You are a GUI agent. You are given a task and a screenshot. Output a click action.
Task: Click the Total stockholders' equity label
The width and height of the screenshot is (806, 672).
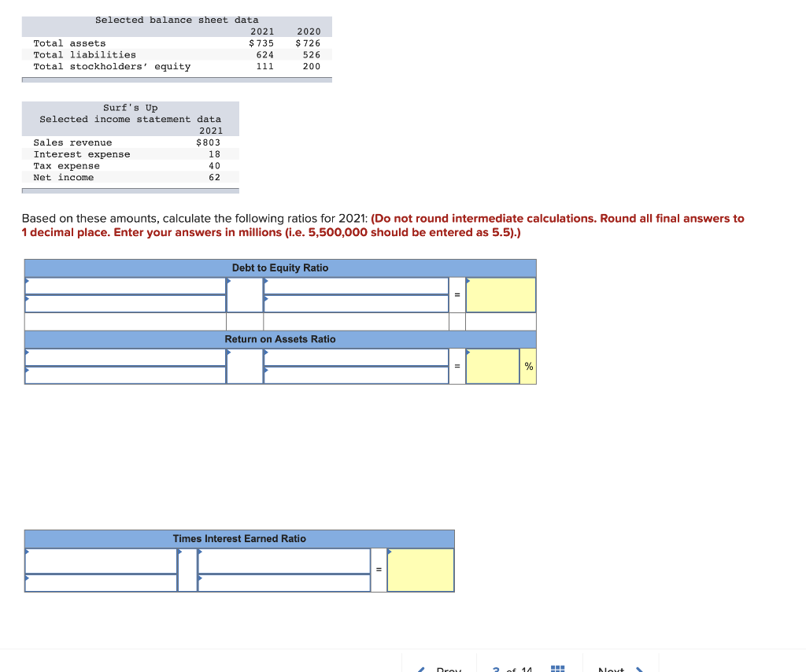point(112,66)
